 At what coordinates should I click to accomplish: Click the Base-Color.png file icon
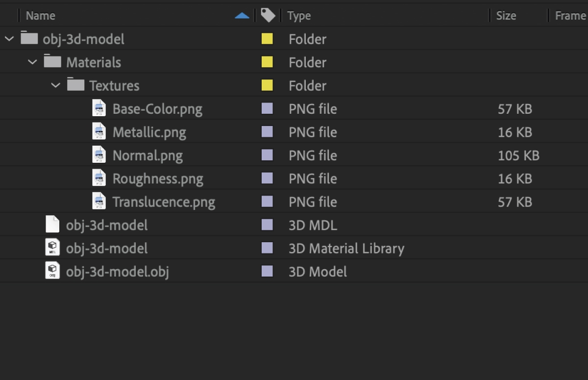(99, 108)
